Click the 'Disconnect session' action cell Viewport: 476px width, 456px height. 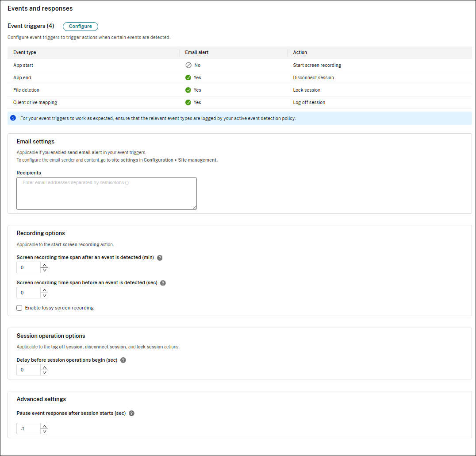[313, 78]
